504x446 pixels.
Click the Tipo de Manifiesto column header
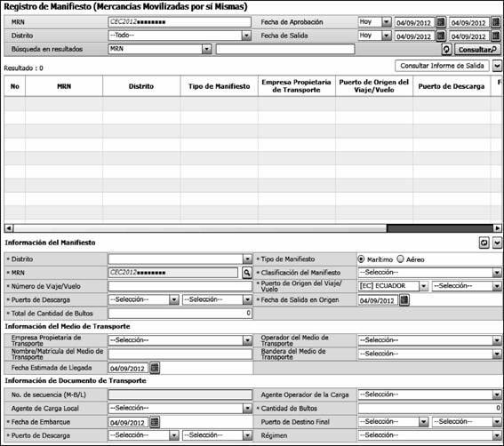click(220, 86)
